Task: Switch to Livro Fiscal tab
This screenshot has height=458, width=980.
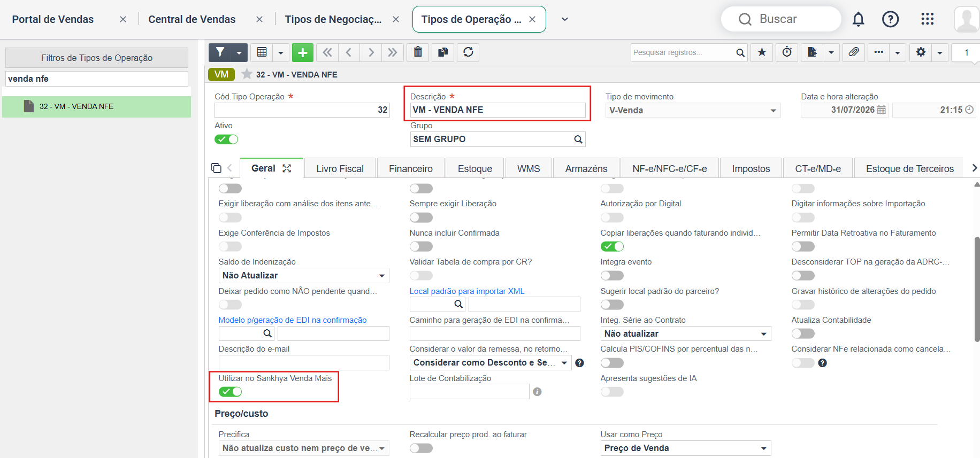Action: click(x=340, y=168)
